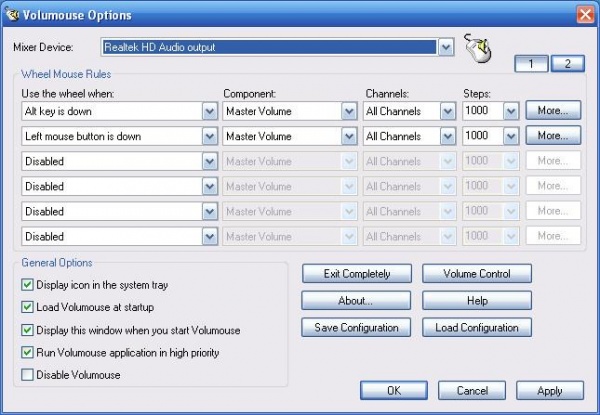
Task: Click the Exit Completely button
Action: pos(357,273)
